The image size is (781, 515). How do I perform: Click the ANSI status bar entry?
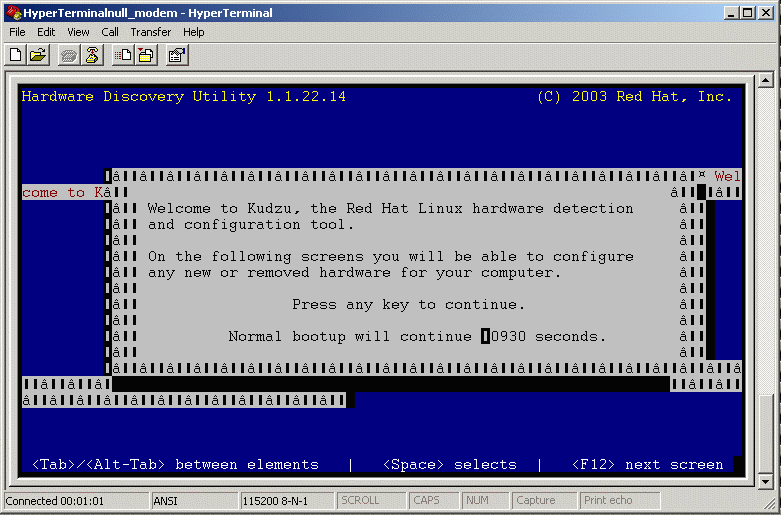click(x=194, y=501)
